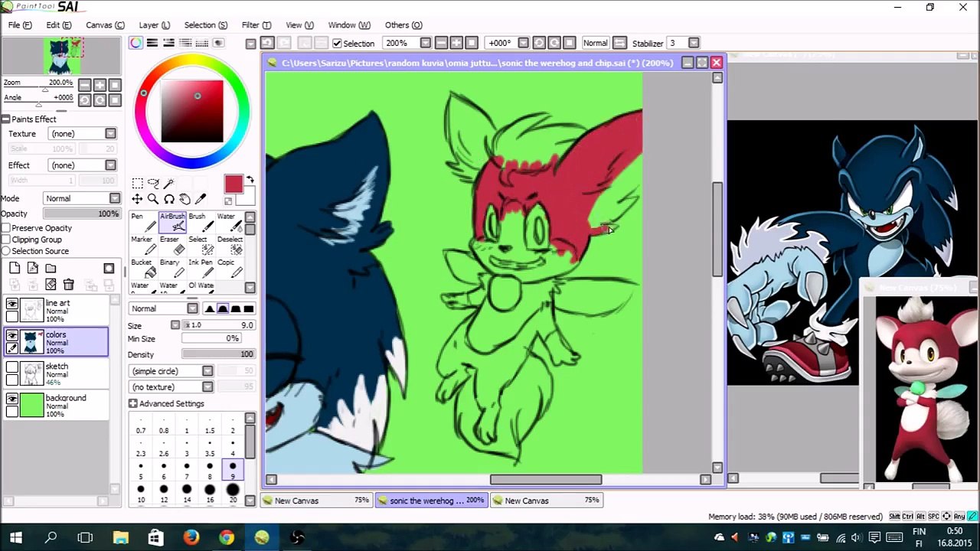Viewport: 980px width, 551px height.
Task: Select brush size 0.7 preset
Action: 141,424
